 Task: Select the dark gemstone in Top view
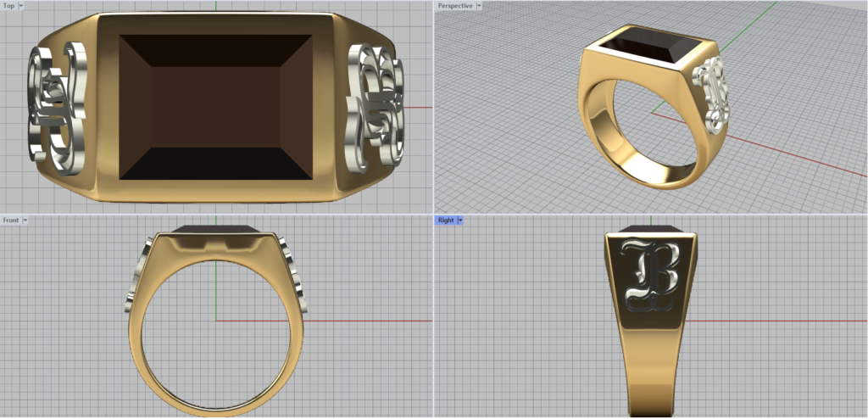click(x=215, y=107)
